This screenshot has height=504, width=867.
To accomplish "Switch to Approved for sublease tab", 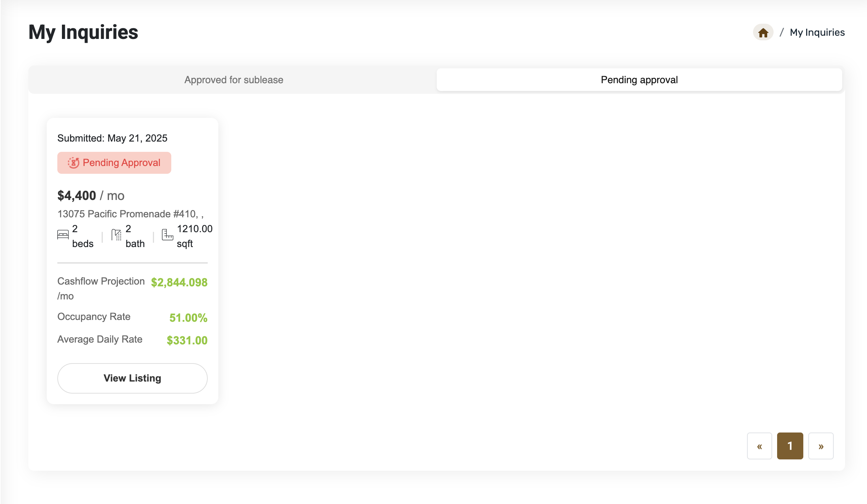I will pos(234,80).
